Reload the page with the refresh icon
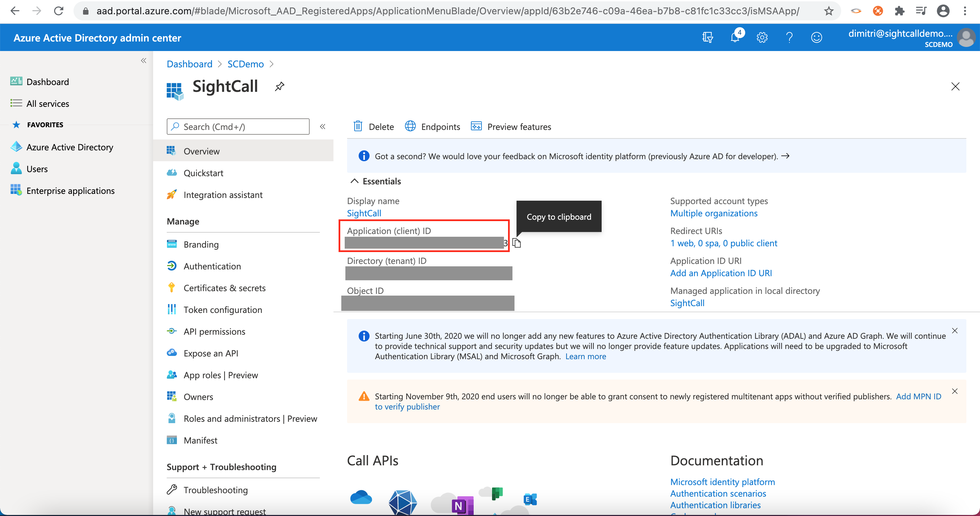This screenshot has height=516, width=980. click(59, 11)
